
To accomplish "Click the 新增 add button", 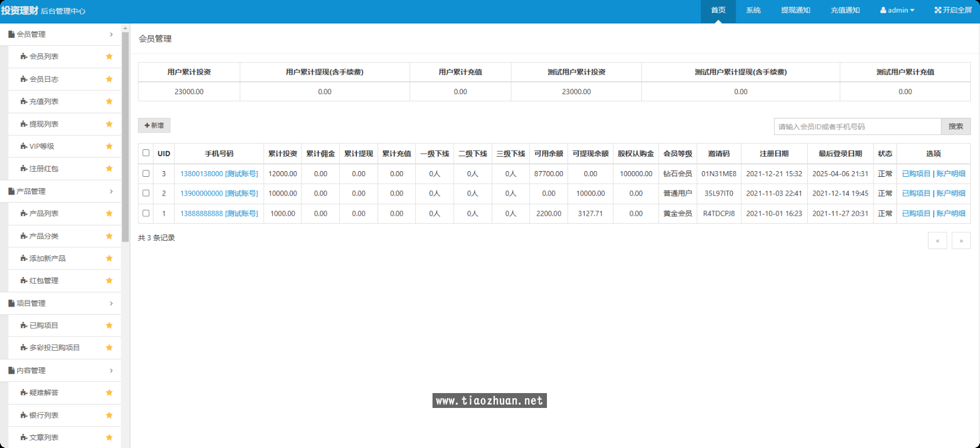I will 154,125.
